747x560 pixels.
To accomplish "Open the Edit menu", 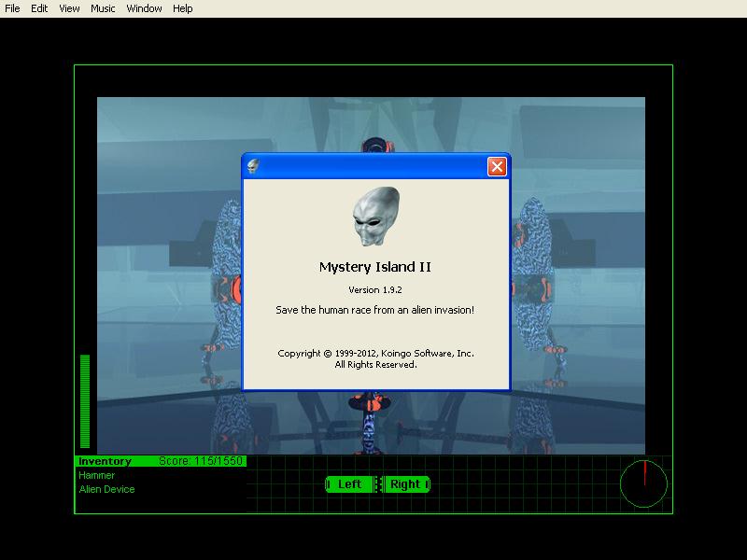I will tap(38, 8).
